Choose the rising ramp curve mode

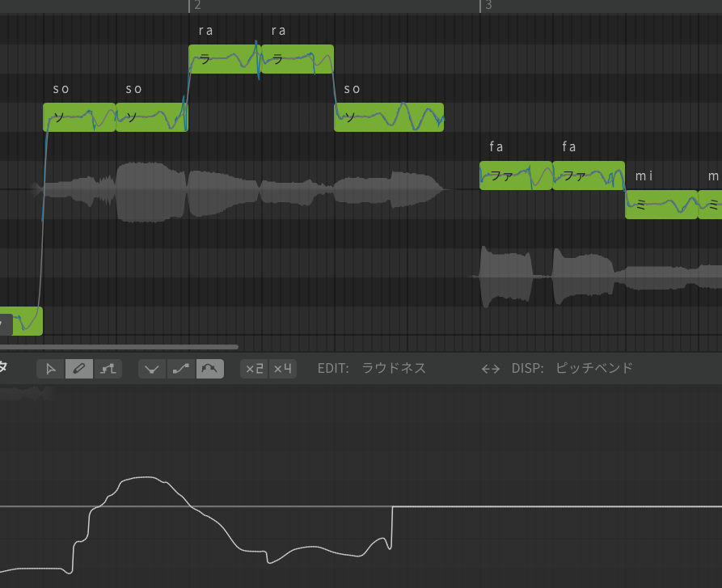click(x=181, y=369)
